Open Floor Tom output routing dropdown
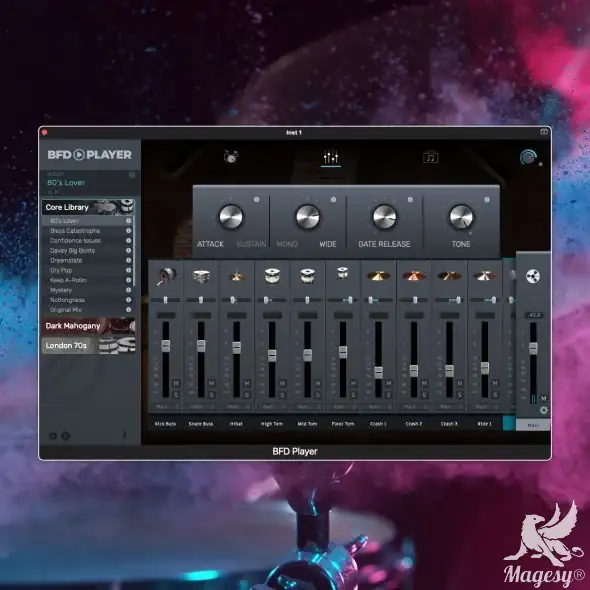This screenshot has width=590, height=590. pos(343,407)
